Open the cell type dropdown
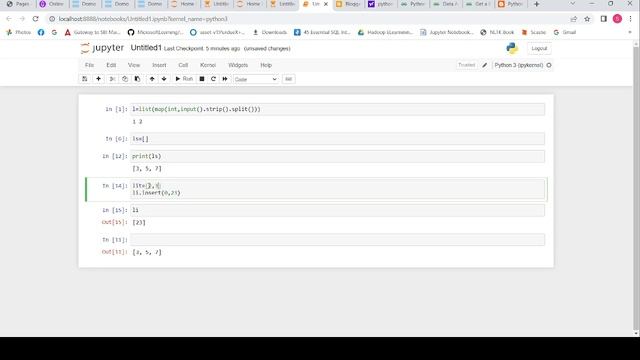Image resolution: width=640 pixels, height=360 pixels. [x=256, y=79]
